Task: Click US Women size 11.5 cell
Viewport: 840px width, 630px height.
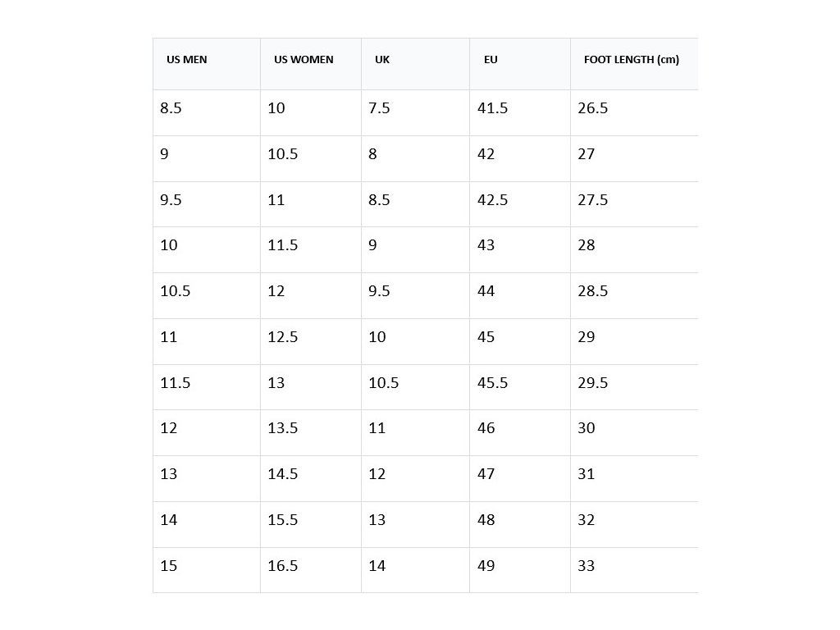Action: pyautogui.click(x=283, y=245)
